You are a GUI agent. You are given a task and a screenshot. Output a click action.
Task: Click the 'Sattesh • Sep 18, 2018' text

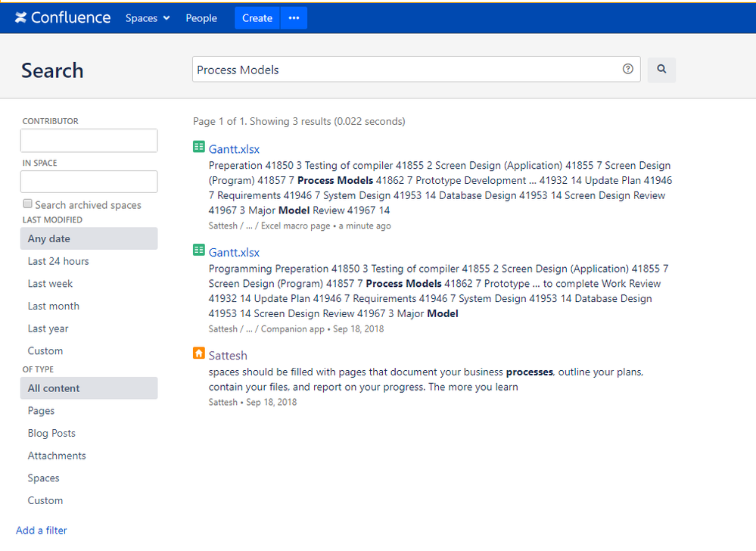[253, 402]
